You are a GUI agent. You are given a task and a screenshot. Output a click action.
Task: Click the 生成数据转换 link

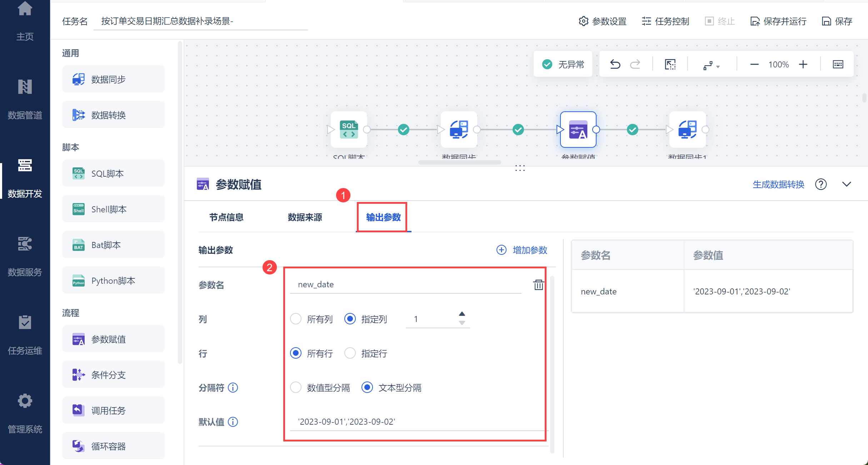[x=778, y=185]
